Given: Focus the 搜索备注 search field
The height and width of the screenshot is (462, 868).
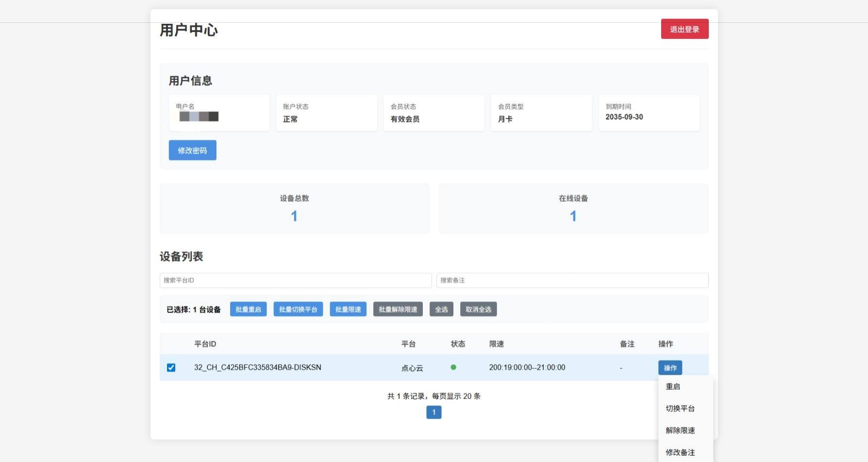Looking at the screenshot, I should (x=572, y=280).
